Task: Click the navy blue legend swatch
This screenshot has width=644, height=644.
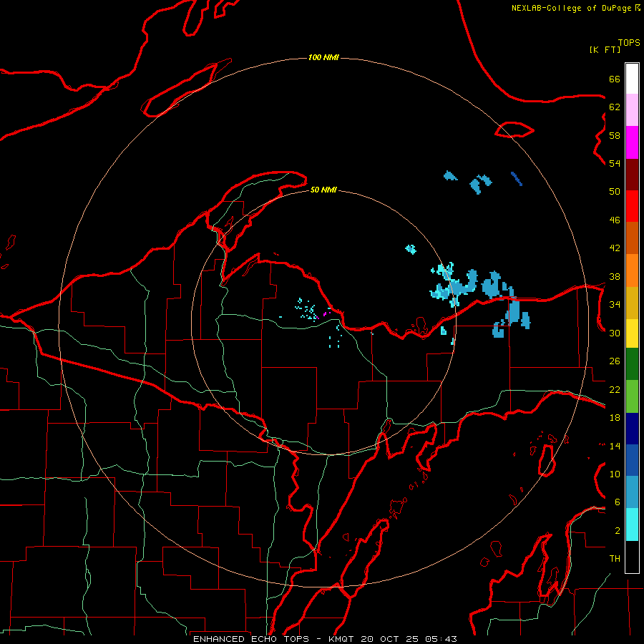Action: (x=632, y=429)
